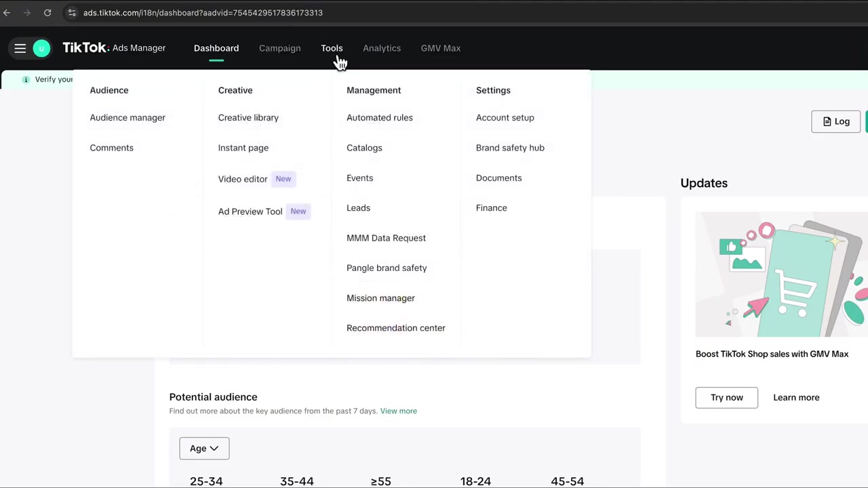Open Leads under Management
The width and height of the screenshot is (868, 488).
(358, 208)
